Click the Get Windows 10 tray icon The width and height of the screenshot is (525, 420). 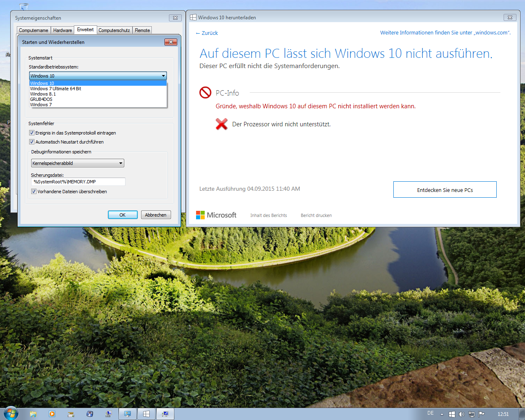[452, 414]
